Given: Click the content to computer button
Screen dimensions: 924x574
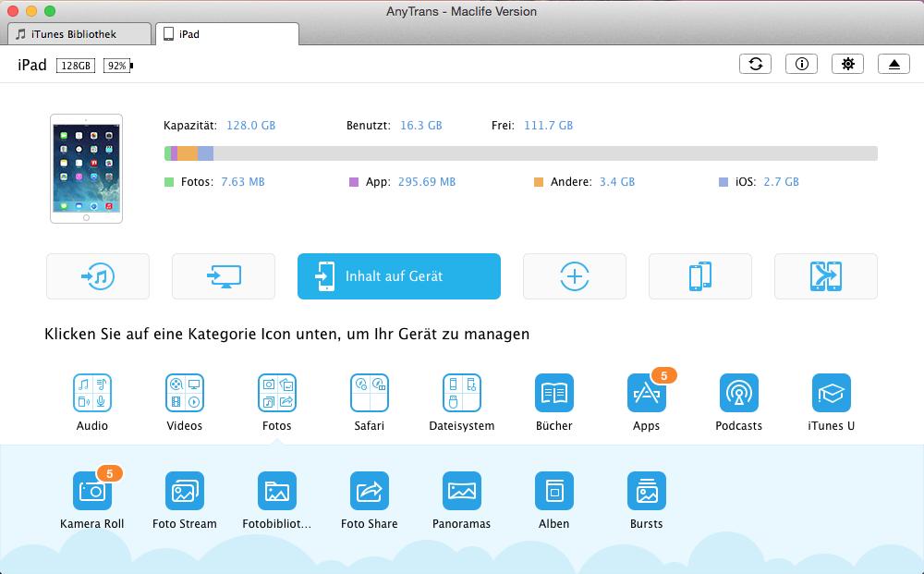Looking at the screenshot, I should coord(224,276).
